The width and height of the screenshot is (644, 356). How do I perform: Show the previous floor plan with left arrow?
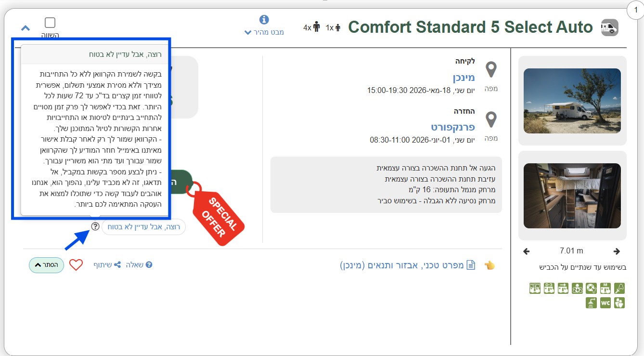coord(526,251)
